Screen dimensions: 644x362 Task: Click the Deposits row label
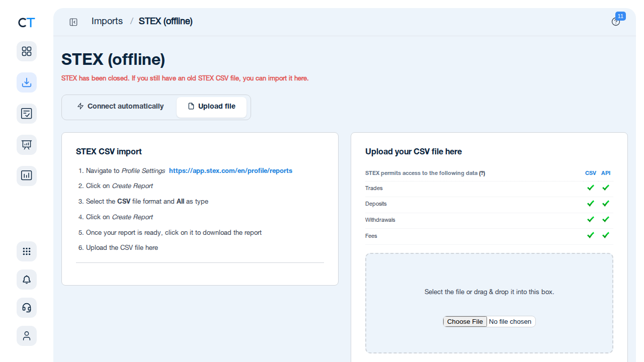[x=376, y=204]
